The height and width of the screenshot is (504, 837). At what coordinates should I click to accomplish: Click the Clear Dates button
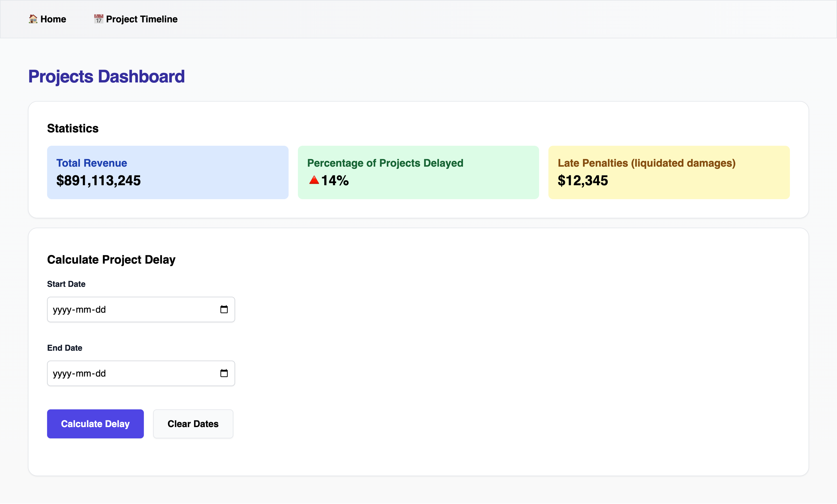(x=192, y=423)
